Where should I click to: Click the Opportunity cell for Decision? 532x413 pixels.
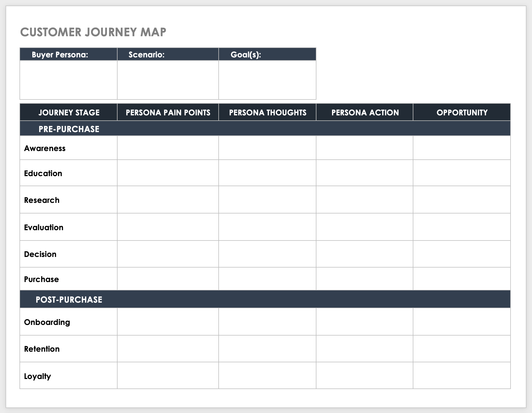462,254
